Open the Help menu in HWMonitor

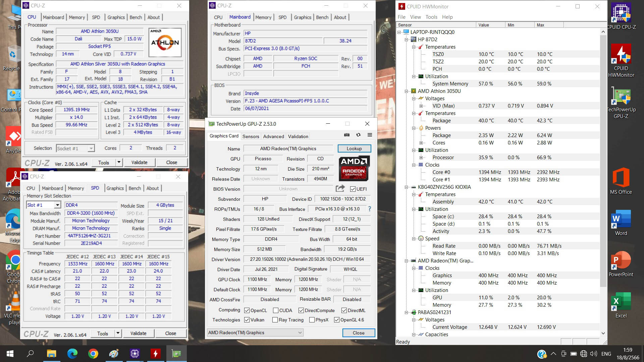pos(447,17)
